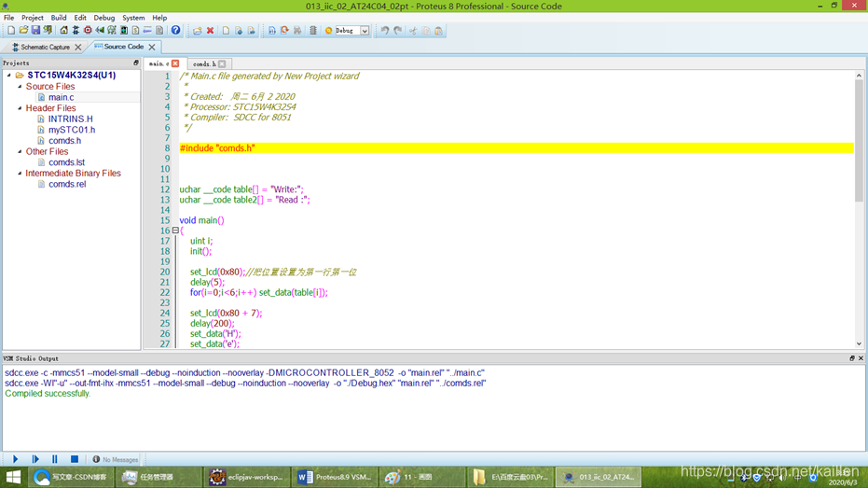Open the Help question-mark icon

point(175,31)
